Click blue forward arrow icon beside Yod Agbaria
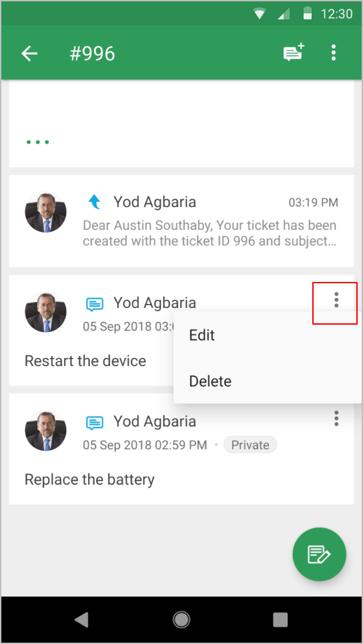The height and width of the screenshot is (644, 363). click(x=95, y=202)
